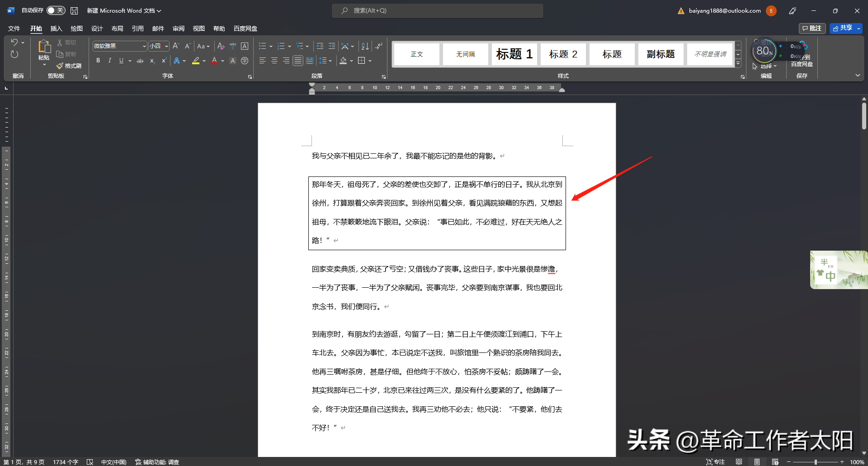
Task: Click the language indicator 中文(中国)
Action: point(113,462)
